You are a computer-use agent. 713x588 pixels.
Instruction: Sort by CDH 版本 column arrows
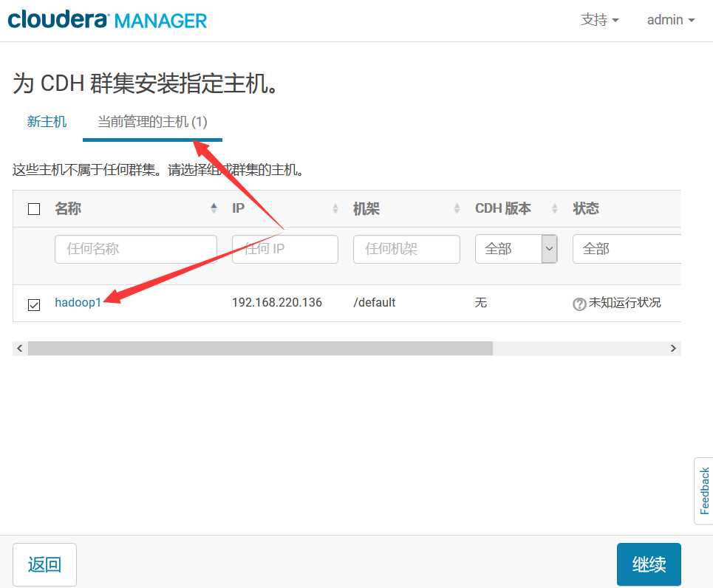tap(554, 208)
